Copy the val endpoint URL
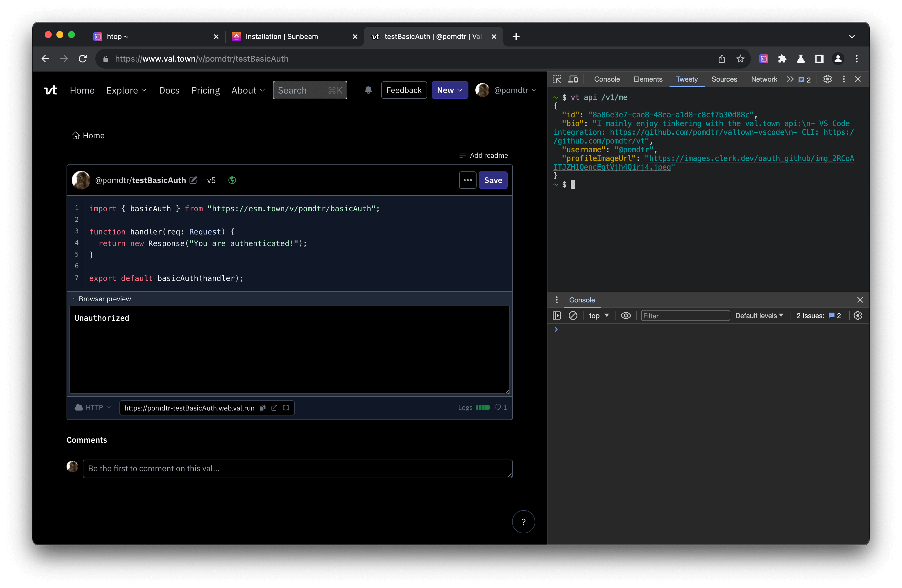Image resolution: width=902 pixels, height=588 pixels. pyautogui.click(x=263, y=408)
